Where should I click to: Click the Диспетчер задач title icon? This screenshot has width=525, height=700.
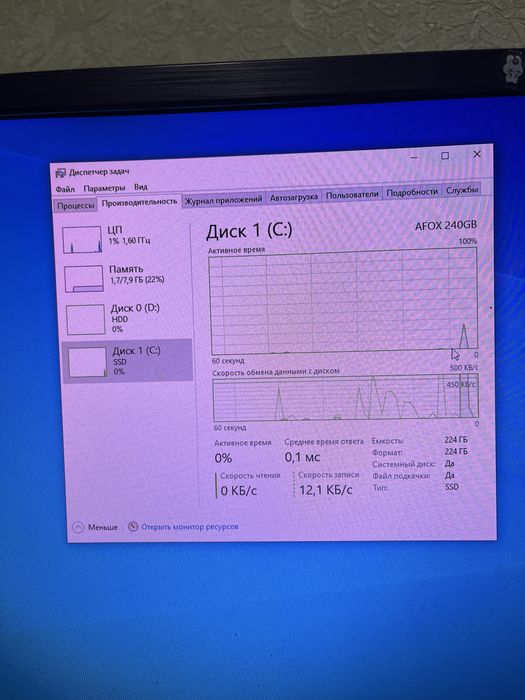[61, 173]
